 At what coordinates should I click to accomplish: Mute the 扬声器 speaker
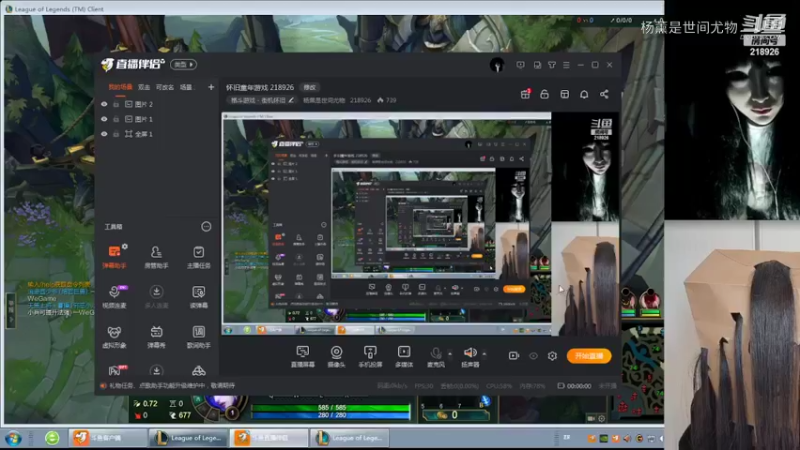(x=470, y=356)
